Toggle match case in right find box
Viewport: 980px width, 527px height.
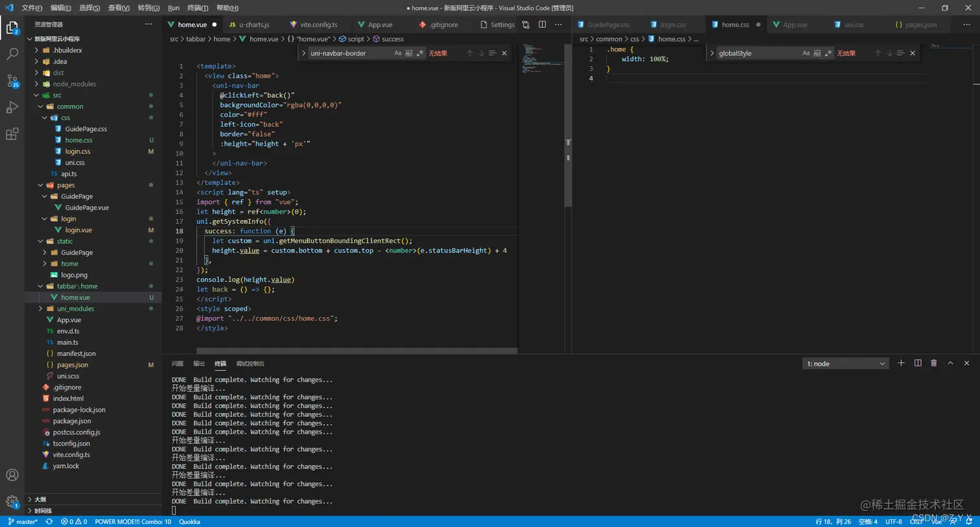[x=806, y=53]
